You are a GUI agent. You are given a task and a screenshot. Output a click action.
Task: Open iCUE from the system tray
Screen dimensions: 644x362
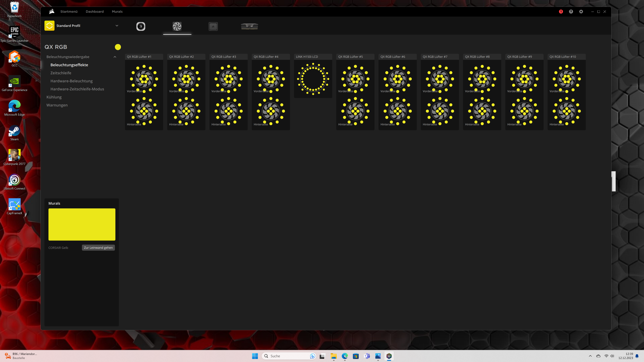pos(389,356)
